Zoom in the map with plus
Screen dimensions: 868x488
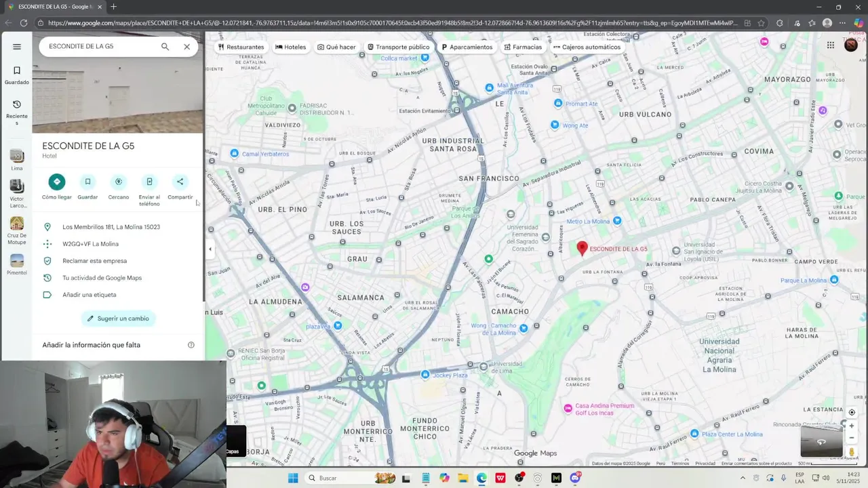852,426
